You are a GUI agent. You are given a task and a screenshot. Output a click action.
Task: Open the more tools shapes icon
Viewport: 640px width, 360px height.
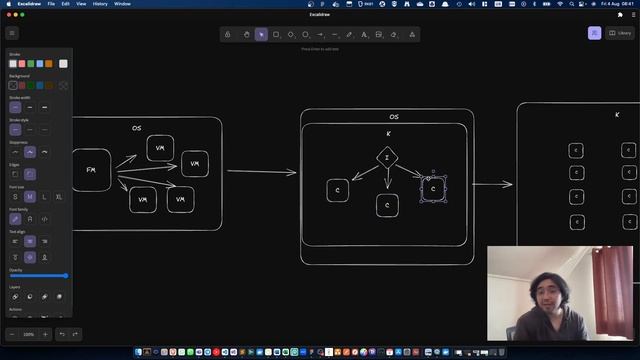pyautogui.click(x=412, y=35)
